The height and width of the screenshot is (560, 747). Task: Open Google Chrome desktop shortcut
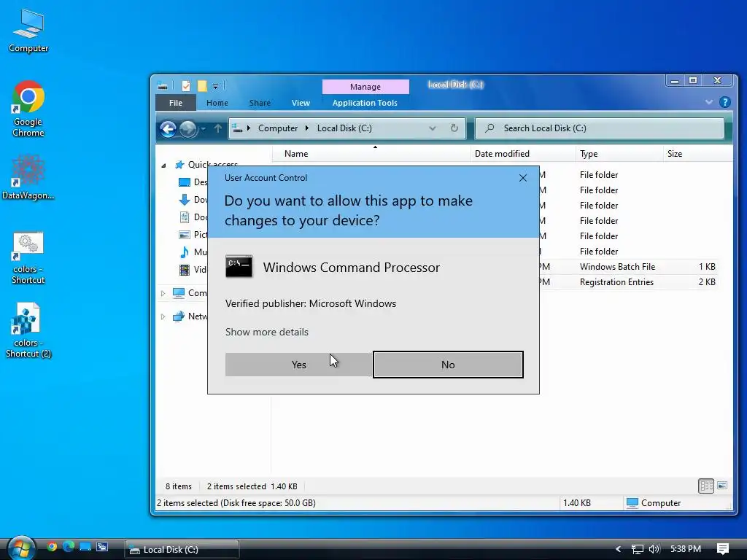28,109
